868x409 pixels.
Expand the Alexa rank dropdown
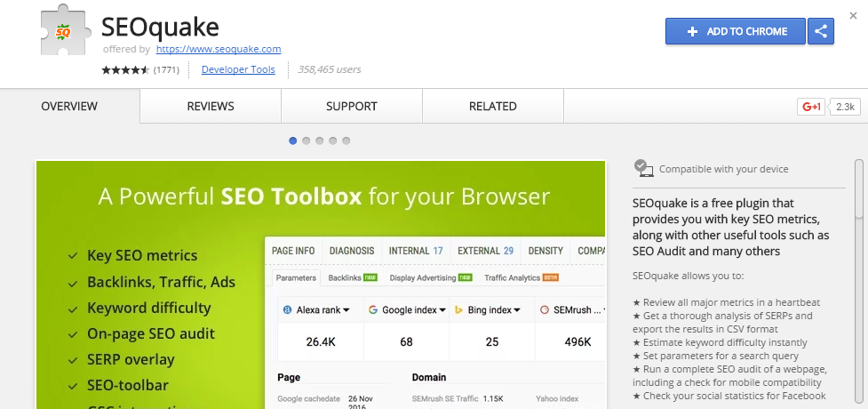pyautogui.click(x=346, y=310)
